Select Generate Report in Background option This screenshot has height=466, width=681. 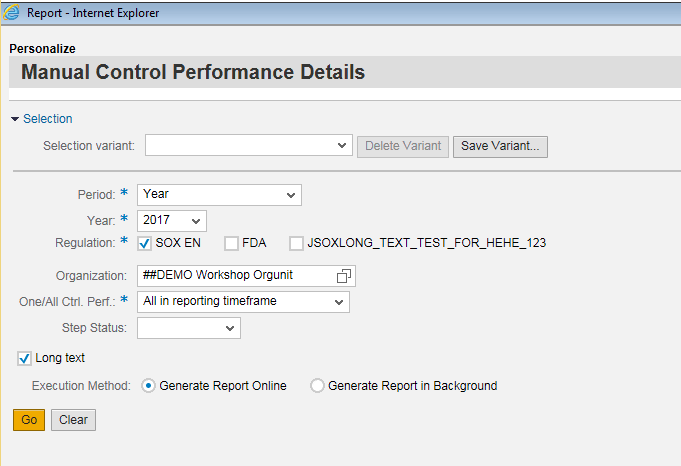click(x=317, y=386)
